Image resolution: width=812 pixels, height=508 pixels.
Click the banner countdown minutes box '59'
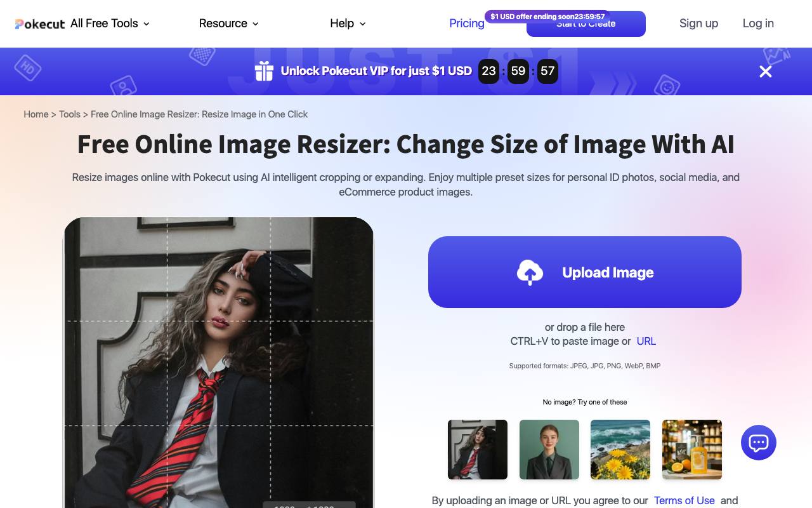click(x=518, y=71)
